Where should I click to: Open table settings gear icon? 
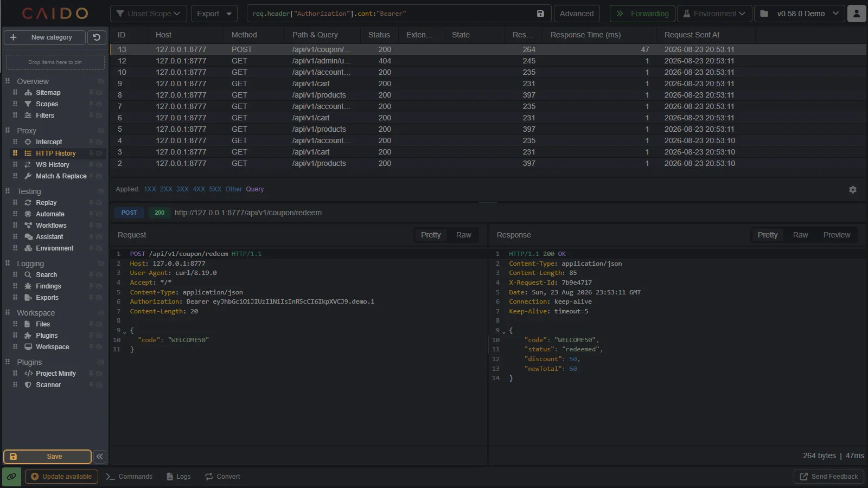point(853,190)
